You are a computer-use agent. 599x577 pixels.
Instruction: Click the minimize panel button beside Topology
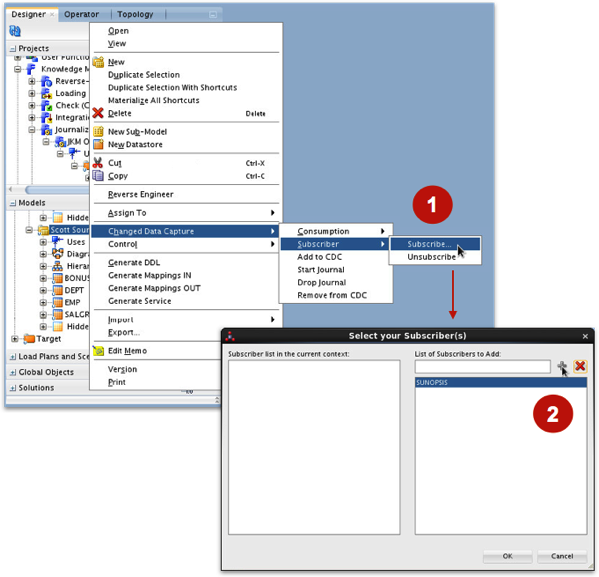click(213, 15)
